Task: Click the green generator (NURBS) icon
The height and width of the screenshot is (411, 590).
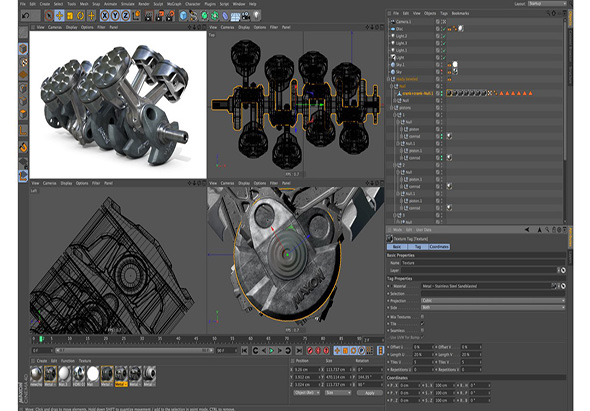Action: coord(204,15)
